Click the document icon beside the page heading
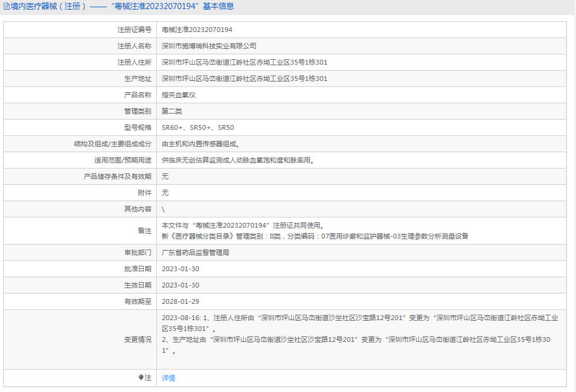The width and height of the screenshot is (576, 392). click(x=7, y=6)
